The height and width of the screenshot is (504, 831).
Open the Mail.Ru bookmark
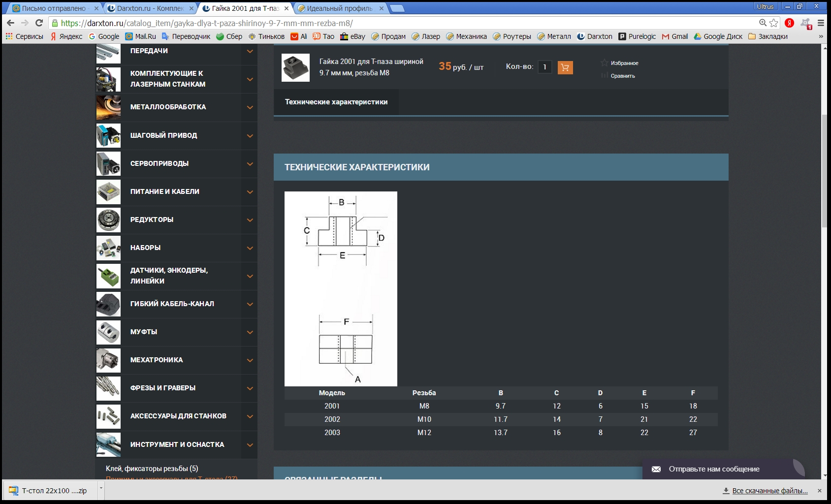(141, 36)
